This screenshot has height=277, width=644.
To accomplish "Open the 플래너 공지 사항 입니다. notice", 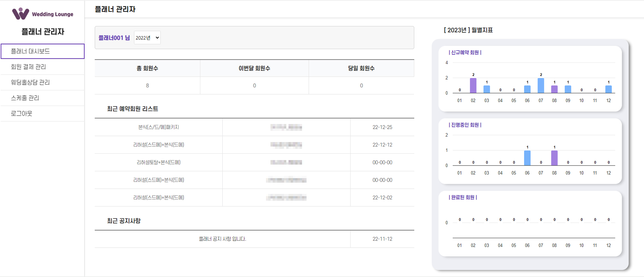I will [222, 239].
